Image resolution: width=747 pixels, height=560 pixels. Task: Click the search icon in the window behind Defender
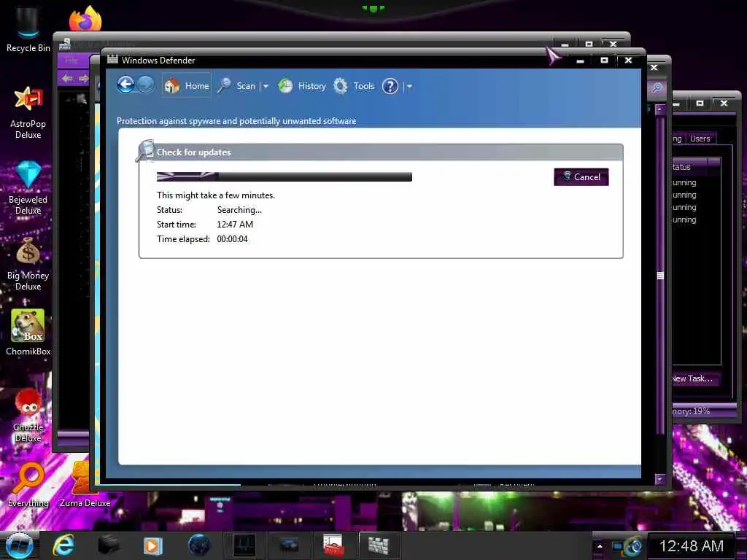(657, 87)
